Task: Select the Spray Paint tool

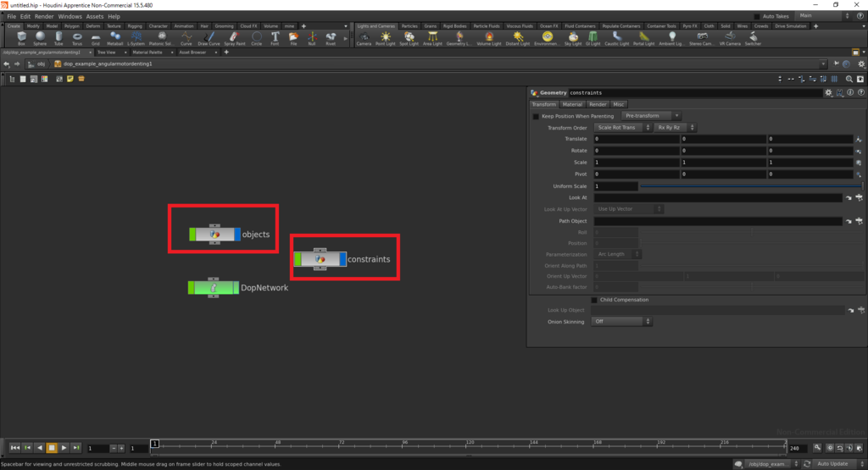Action: (234, 38)
